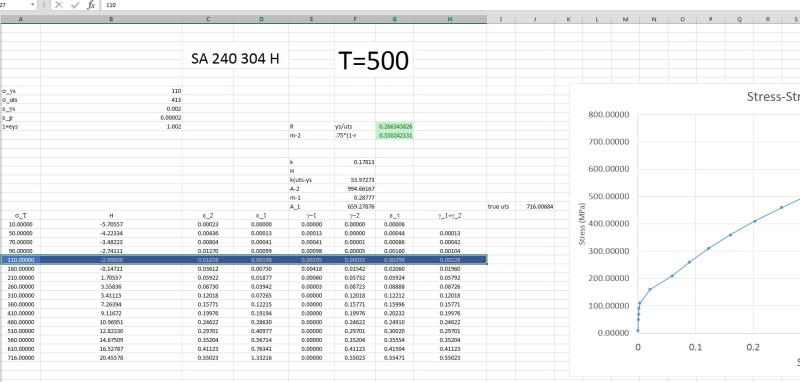Image resolution: width=800 pixels, height=382 pixels.
Task: Select the green cell 0.266343826
Action: [394, 126]
